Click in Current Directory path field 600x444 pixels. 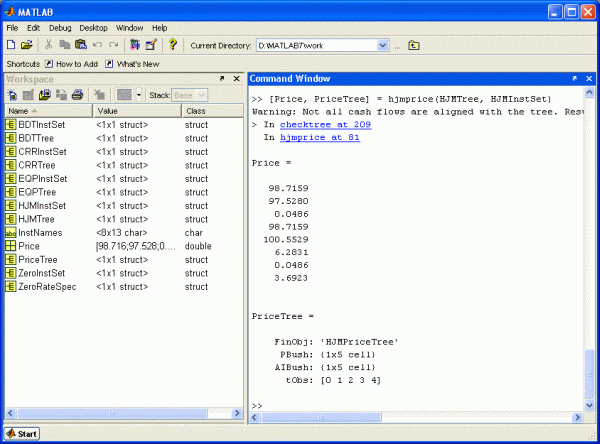317,46
